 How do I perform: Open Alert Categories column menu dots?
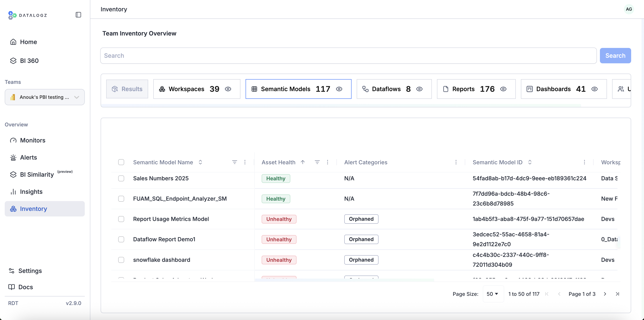tap(456, 162)
